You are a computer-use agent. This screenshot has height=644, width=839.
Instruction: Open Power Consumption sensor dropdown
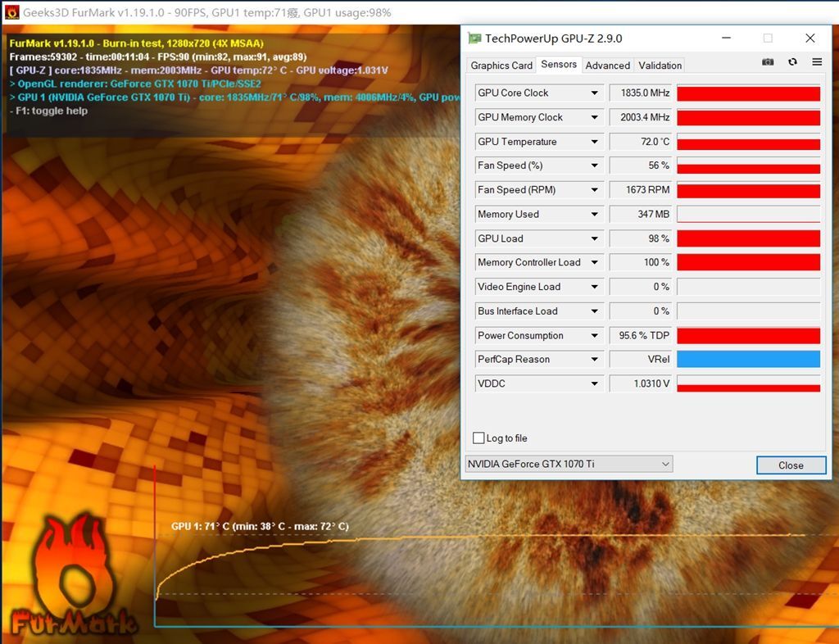pos(595,335)
